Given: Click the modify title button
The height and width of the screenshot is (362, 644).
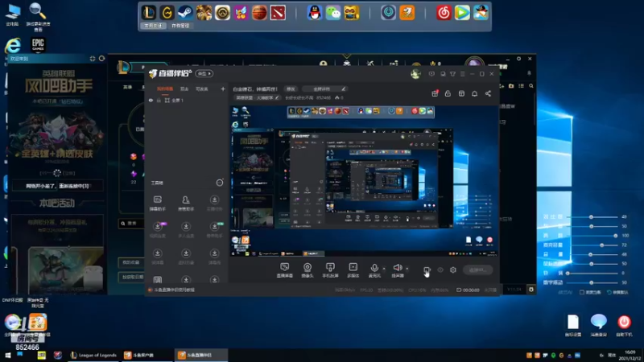Looking at the screenshot, I should 291,88.
